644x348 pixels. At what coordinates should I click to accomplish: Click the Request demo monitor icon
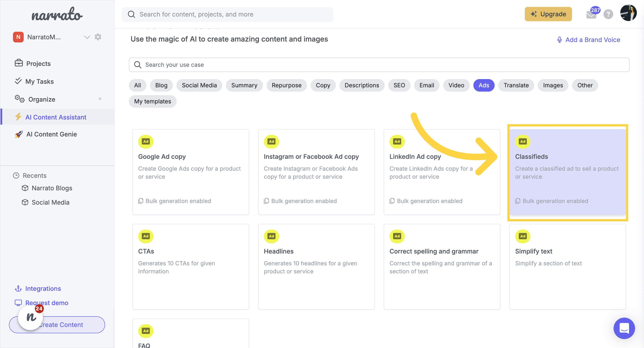point(18,303)
